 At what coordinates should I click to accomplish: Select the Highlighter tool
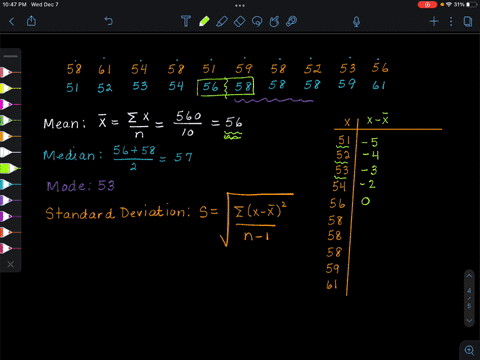point(222,21)
